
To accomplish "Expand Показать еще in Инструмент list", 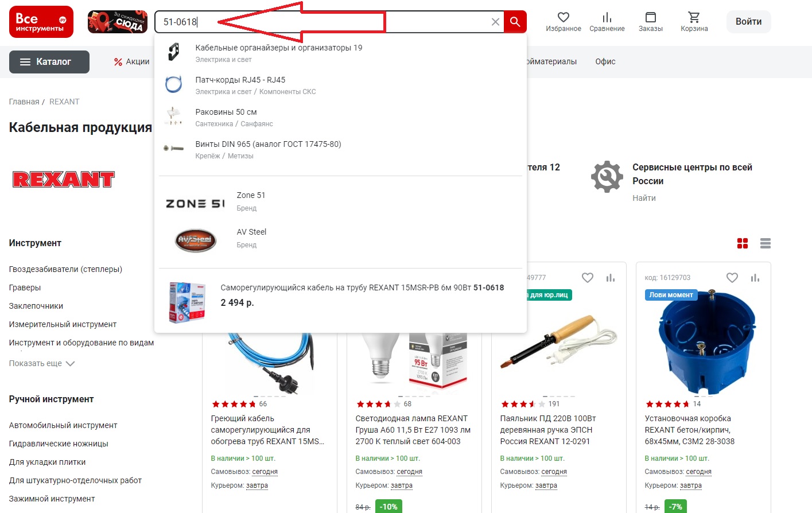I will click(x=42, y=363).
